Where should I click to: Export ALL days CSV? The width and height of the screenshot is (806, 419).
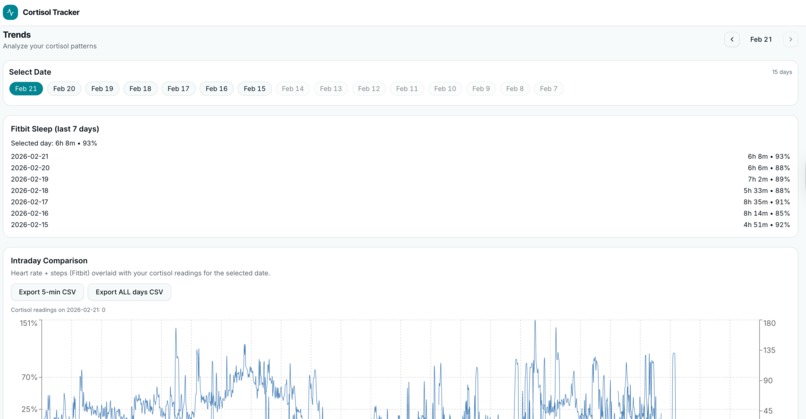point(129,292)
